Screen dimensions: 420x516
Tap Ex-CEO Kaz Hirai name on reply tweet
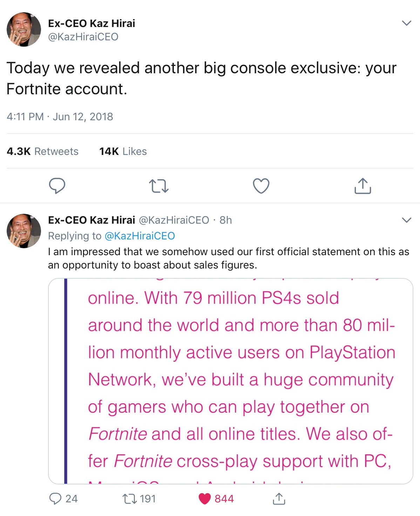click(92, 220)
